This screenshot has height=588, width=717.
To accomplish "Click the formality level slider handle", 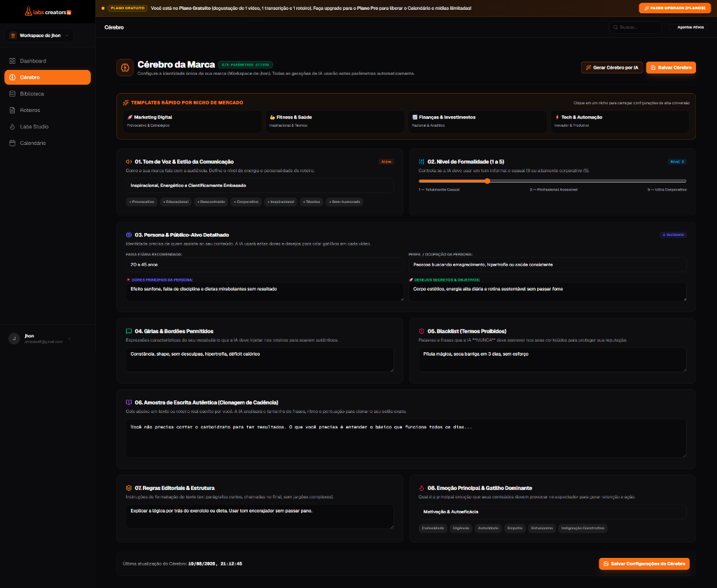I will point(487,181).
